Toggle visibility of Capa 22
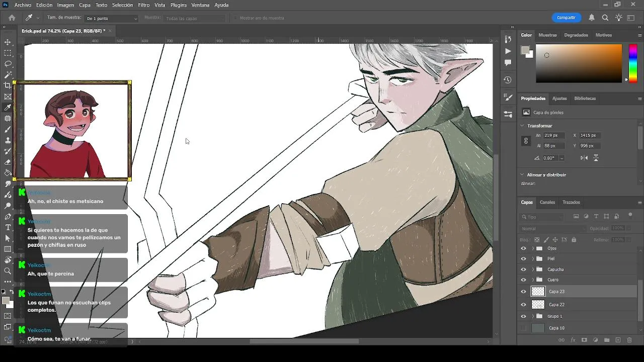Viewport: 644px width, 362px height. click(524, 305)
